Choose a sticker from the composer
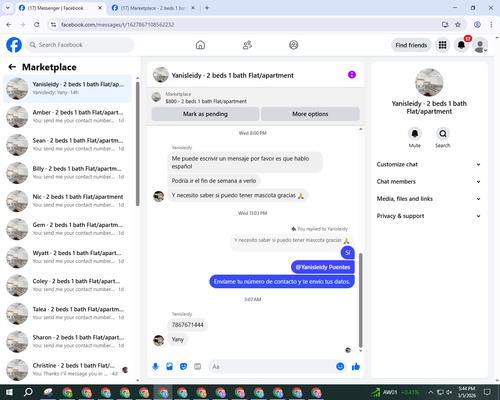Screen dimensions: 500x400 [184, 367]
